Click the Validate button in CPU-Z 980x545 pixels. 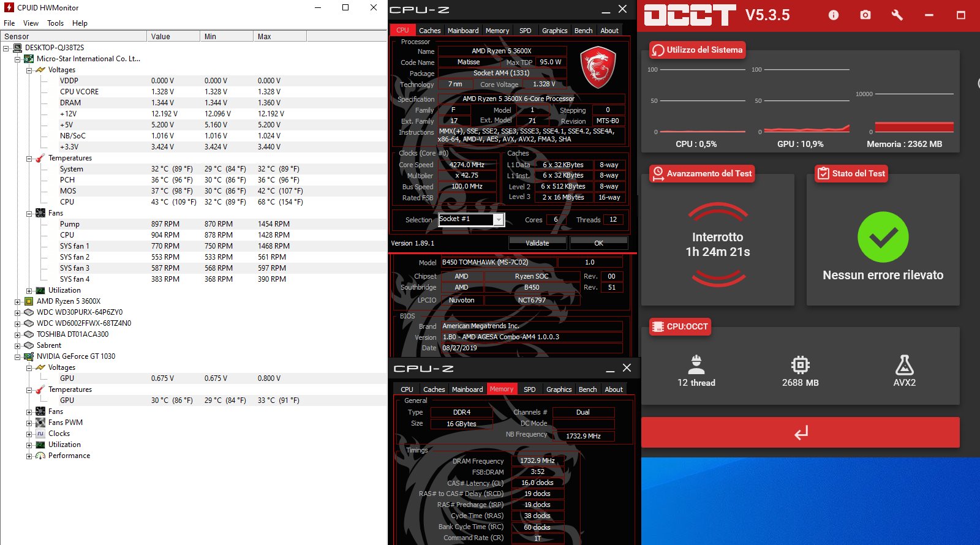(537, 243)
